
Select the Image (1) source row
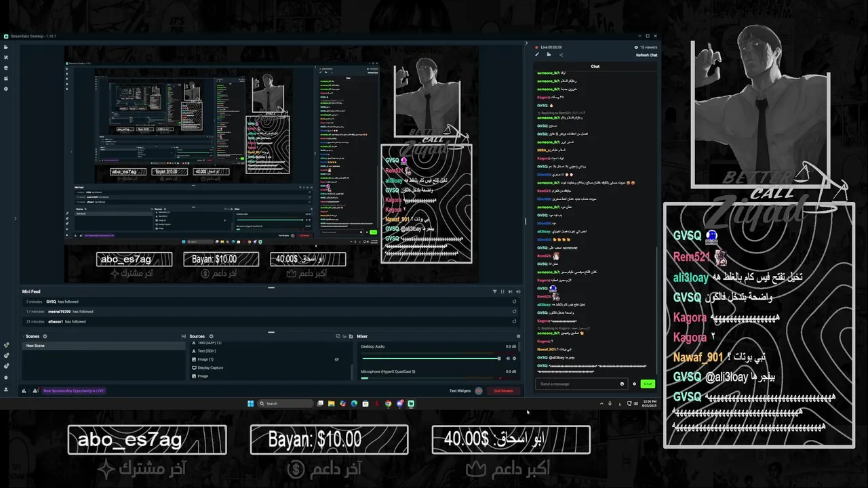click(x=271, y=359)
